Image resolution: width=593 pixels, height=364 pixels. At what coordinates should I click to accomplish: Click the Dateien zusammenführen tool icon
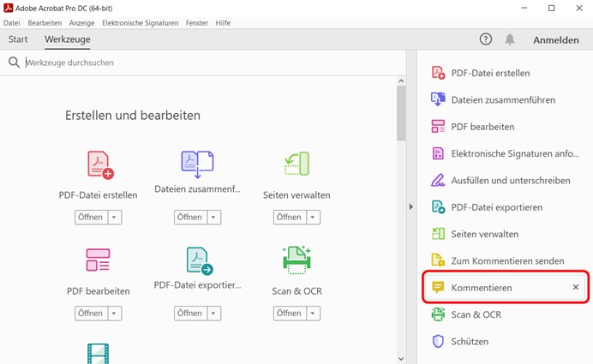[197, 163]
